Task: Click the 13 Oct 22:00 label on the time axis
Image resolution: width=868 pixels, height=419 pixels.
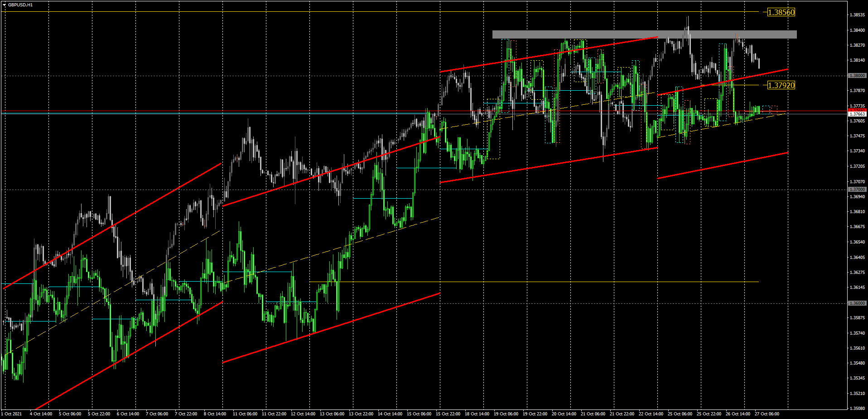Action: pos(361,414)
